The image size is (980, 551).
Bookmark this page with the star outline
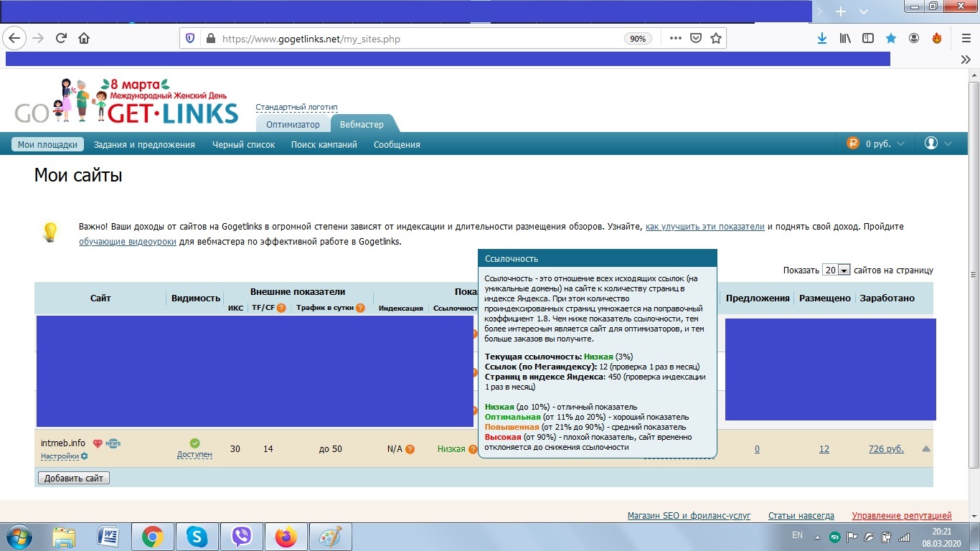715,38
